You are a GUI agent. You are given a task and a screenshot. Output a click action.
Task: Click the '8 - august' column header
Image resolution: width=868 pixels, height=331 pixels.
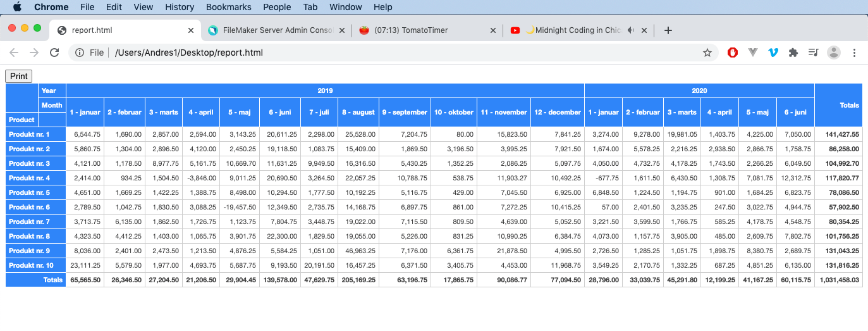tap(358, 112)
